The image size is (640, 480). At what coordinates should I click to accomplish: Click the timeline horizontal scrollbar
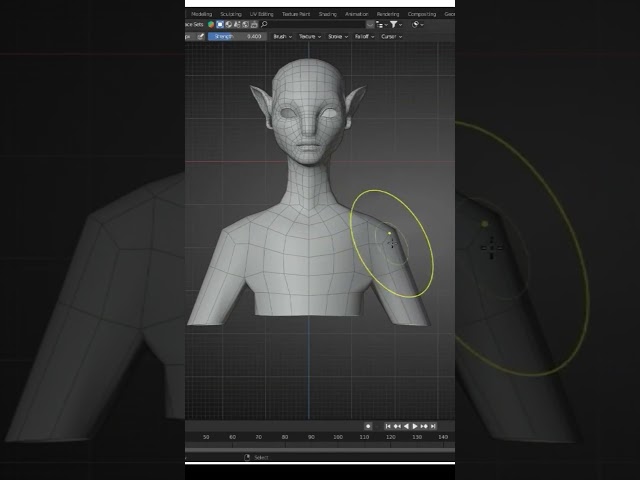320,450
